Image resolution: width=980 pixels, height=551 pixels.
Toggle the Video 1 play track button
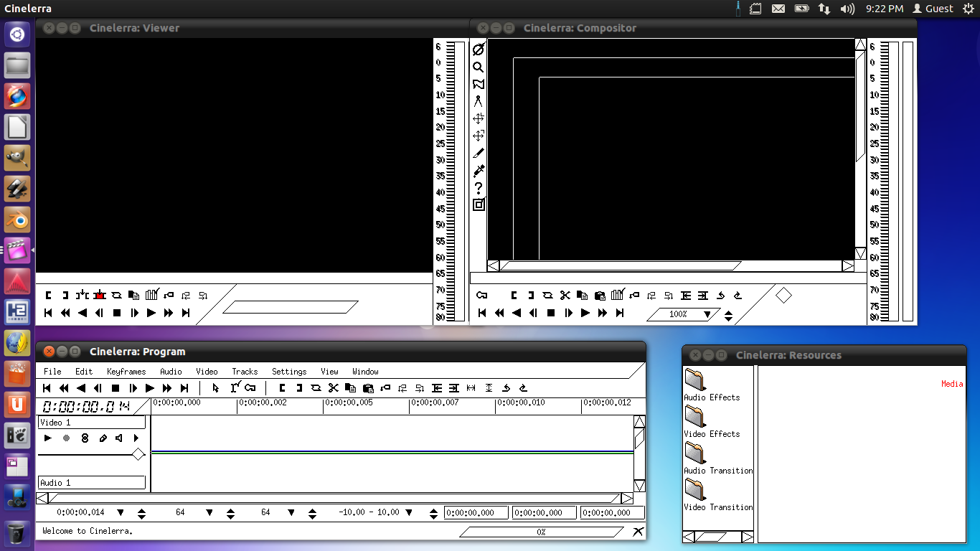pos(48,438)
